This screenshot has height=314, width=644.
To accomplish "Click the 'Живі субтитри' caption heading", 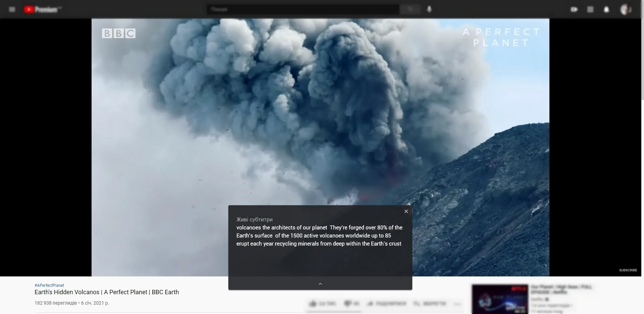I will coord(254,219).
